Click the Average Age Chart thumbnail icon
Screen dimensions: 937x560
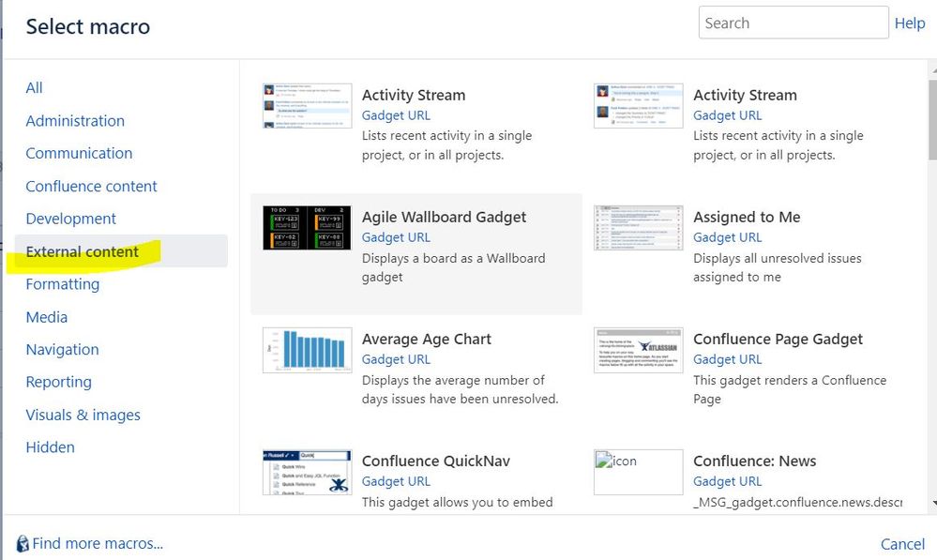click(x=307, y=350)
